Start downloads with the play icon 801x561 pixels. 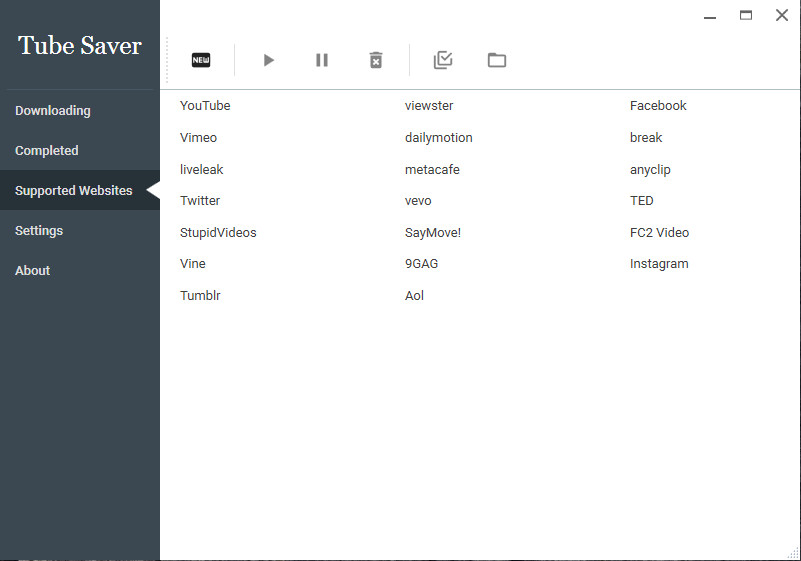[x=269, y=60]
